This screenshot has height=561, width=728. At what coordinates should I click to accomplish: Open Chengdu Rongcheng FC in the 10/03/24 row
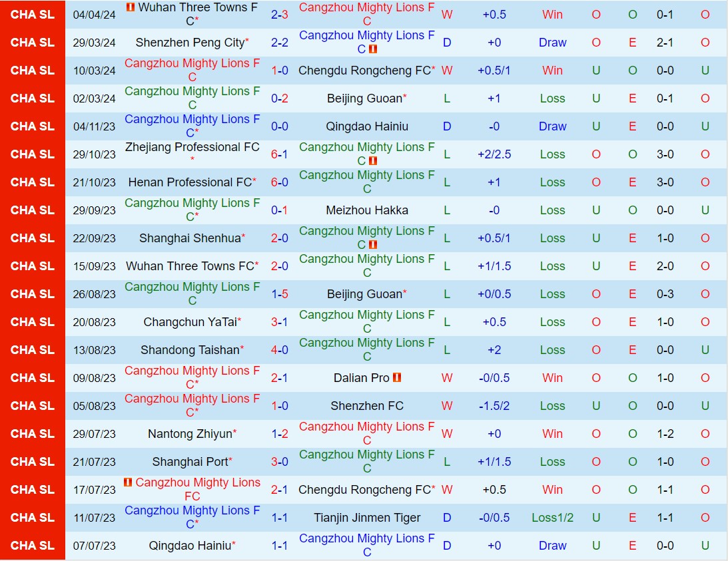click(x=364, y=71)
